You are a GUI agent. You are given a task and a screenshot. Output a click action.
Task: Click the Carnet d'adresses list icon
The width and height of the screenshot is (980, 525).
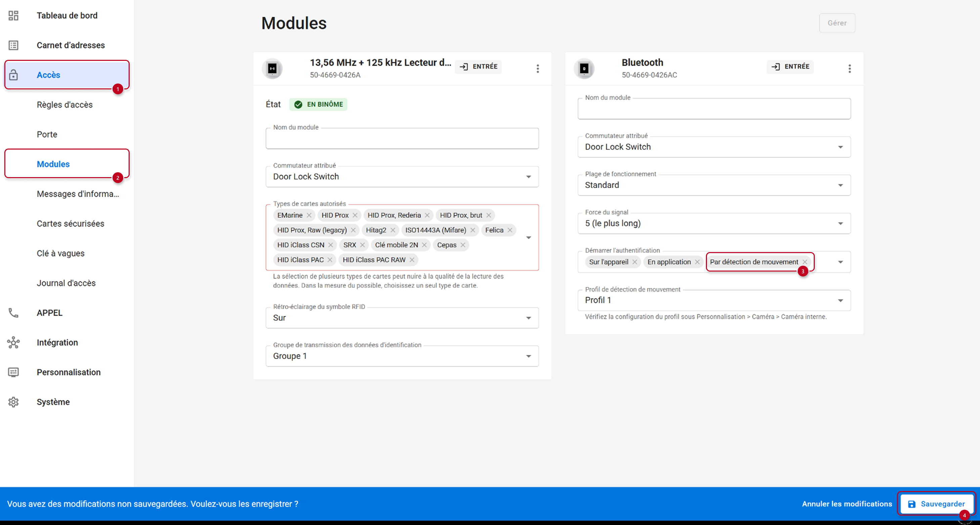[x=13, y=45]
